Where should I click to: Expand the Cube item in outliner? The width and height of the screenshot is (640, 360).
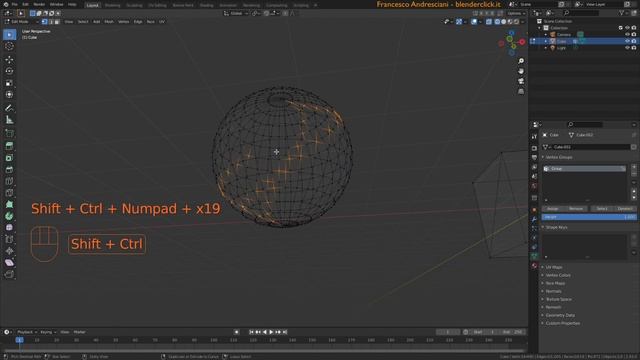(x=546, y=41)
